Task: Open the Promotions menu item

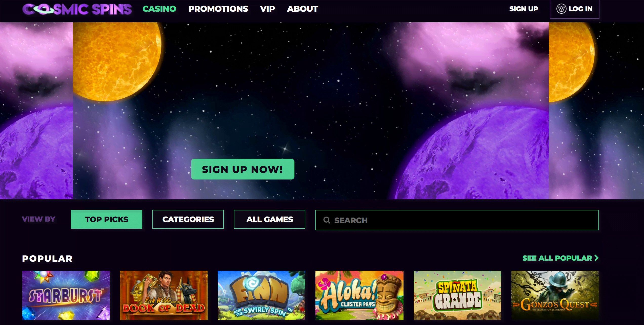Action: (218, 9)
